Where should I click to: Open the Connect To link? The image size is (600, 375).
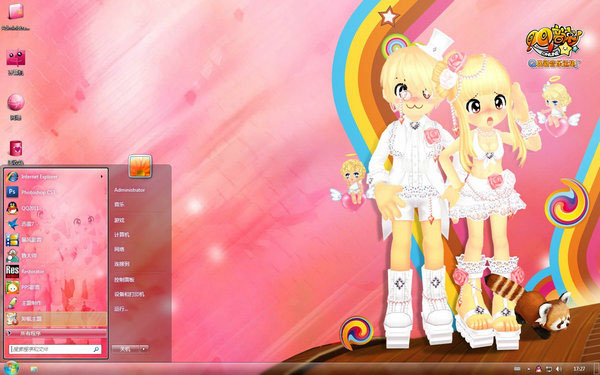[122, 264]
